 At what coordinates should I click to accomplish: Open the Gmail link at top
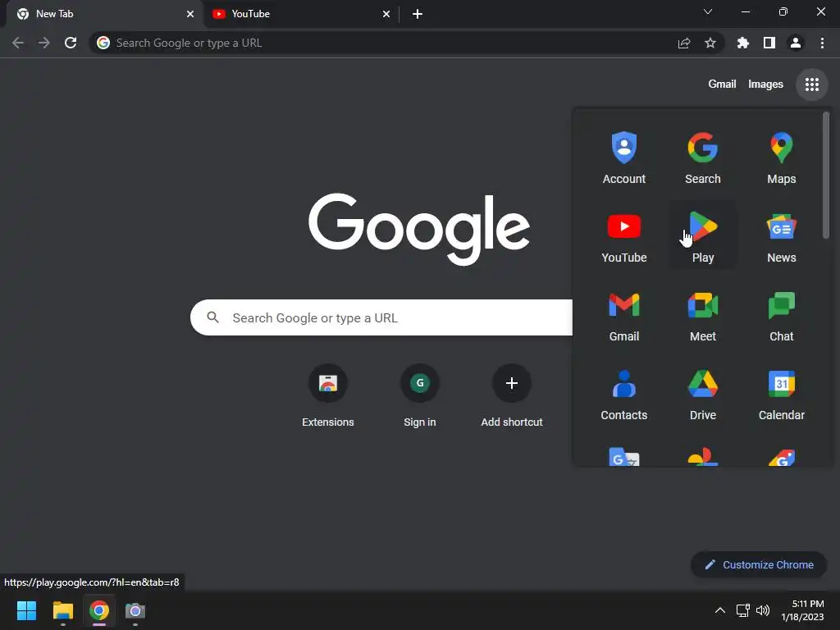[x=722, y=84]
